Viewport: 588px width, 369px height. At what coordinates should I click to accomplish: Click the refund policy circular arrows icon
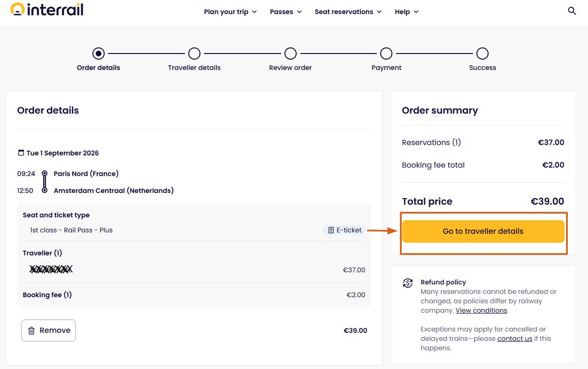(x=408, y=283)
